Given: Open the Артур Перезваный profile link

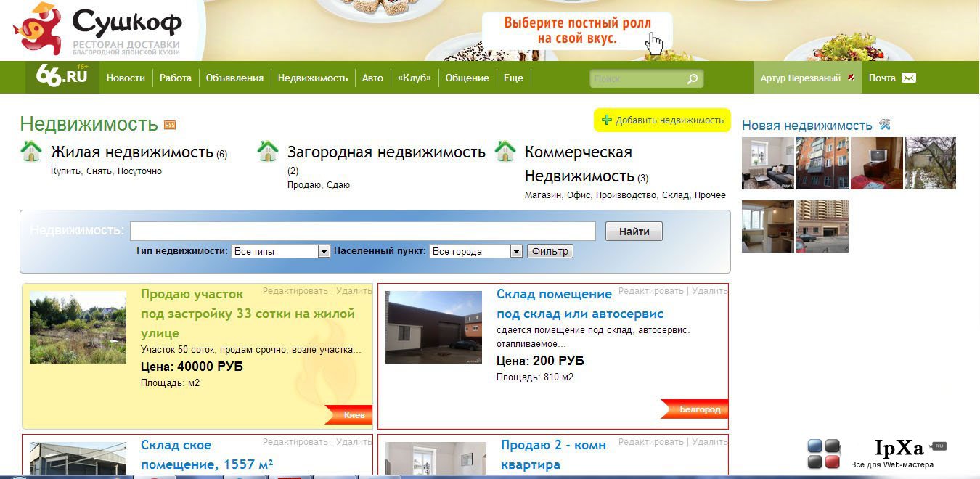Looking at the screenshot, I should [801, 78].
